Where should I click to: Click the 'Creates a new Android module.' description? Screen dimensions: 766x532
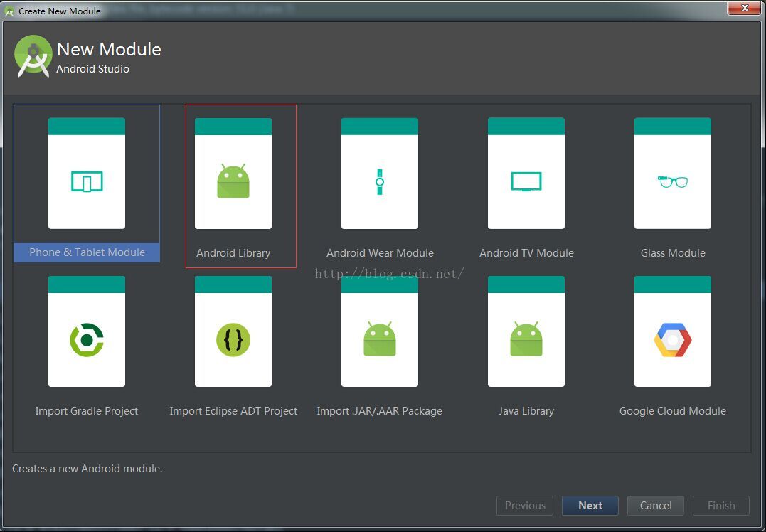click(x=87, y=469)
